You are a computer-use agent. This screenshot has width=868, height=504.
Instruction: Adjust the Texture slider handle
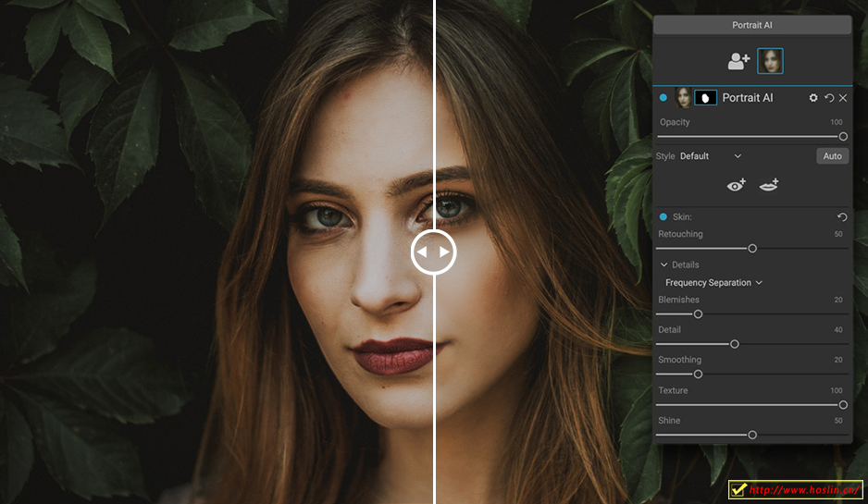(843, 405)
